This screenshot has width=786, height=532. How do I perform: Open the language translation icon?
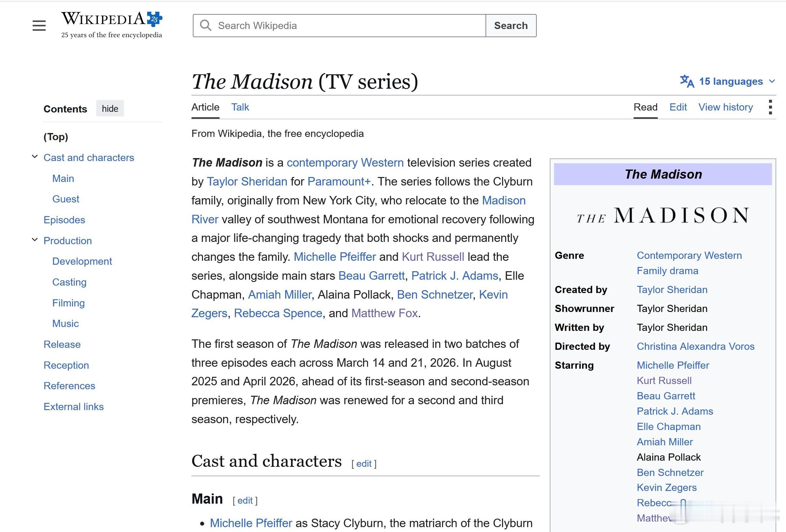pyautogui.click(x=687, y=81)
